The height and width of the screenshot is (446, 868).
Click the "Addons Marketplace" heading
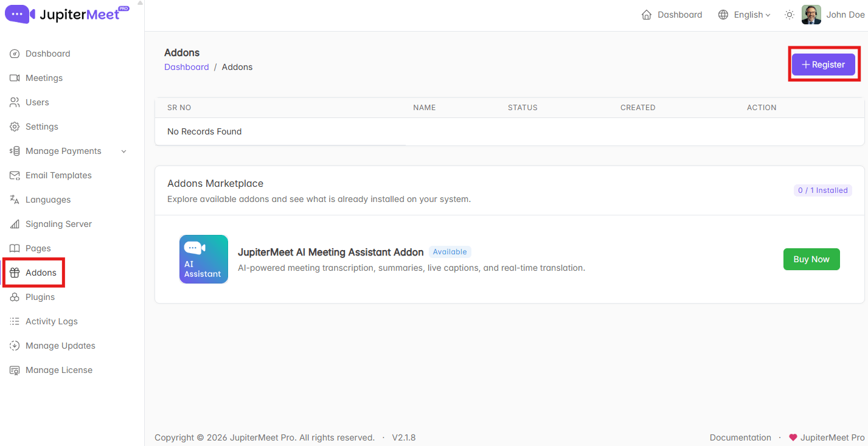[215, 183]
